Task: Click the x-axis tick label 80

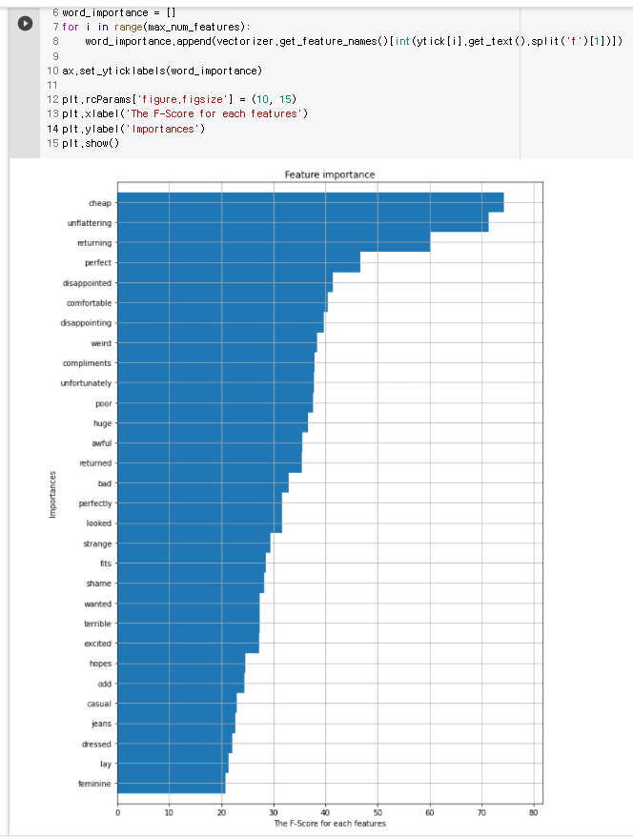Action: tap(534, 812)
